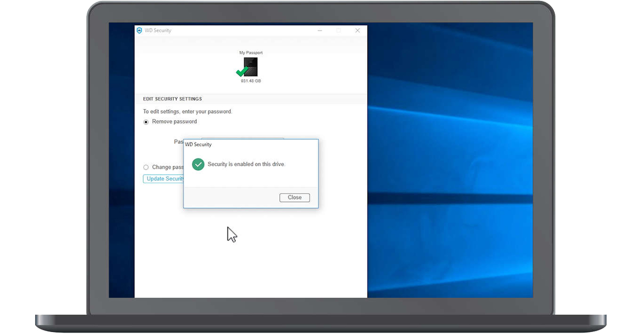Viewport: 644px width, 334px height.
Task: Click the "931.48 GB" capacity label
Action: pos(251,81)
